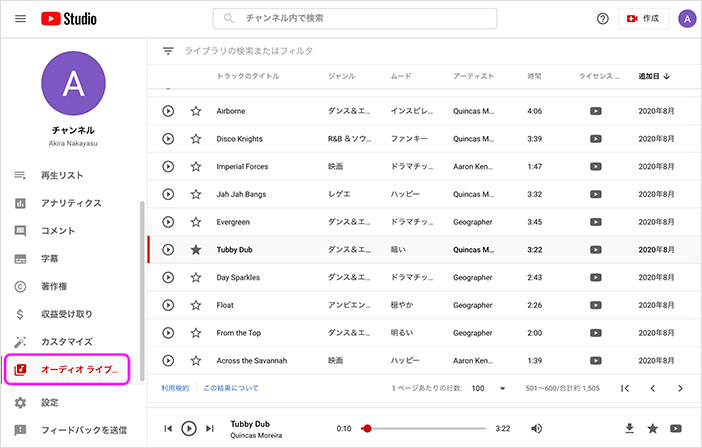Go to first page of results
The height and width of the screenshot is (448, 702).
click(625, 388)
